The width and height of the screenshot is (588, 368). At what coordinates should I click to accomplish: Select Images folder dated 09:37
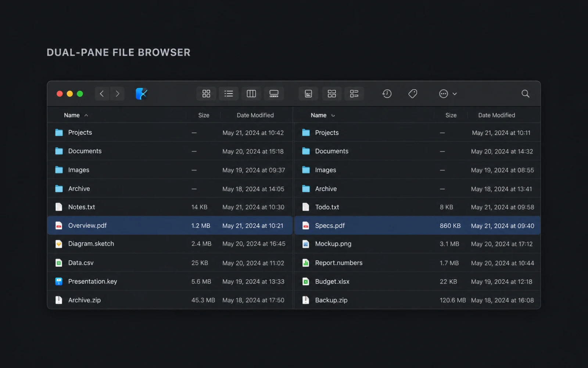tap(170, 170)
